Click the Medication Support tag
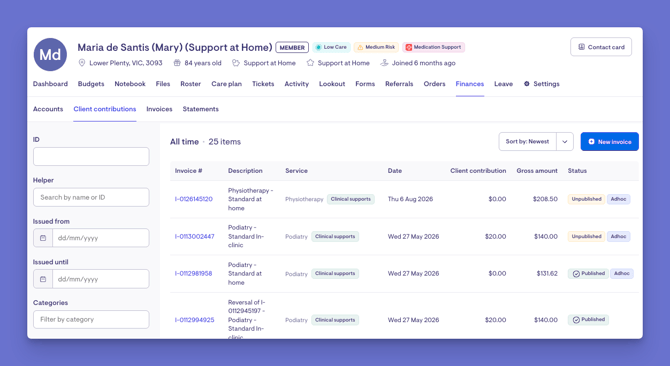The image size is (670, 366). [x=433, y=47]
